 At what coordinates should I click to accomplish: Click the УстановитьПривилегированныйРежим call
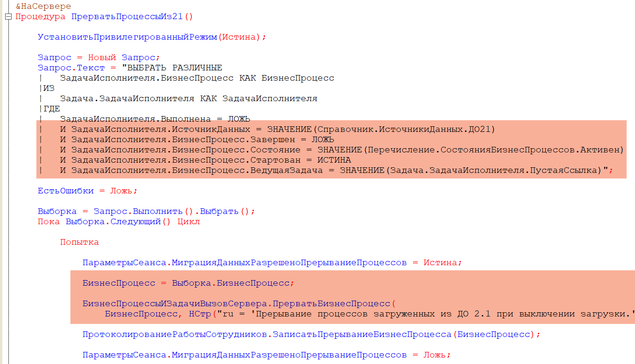tap(127, 37)
